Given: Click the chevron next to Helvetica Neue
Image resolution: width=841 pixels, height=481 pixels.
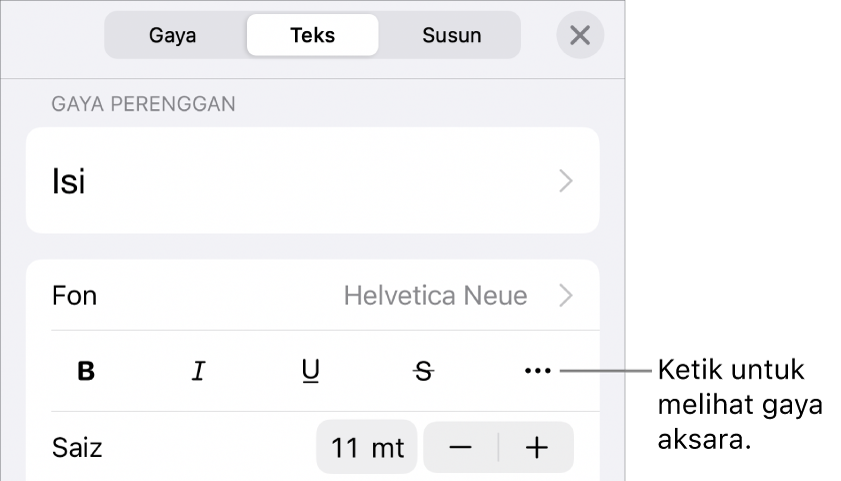Looking at the screenshot, I should pyautogui.click(x=566, y=295).
